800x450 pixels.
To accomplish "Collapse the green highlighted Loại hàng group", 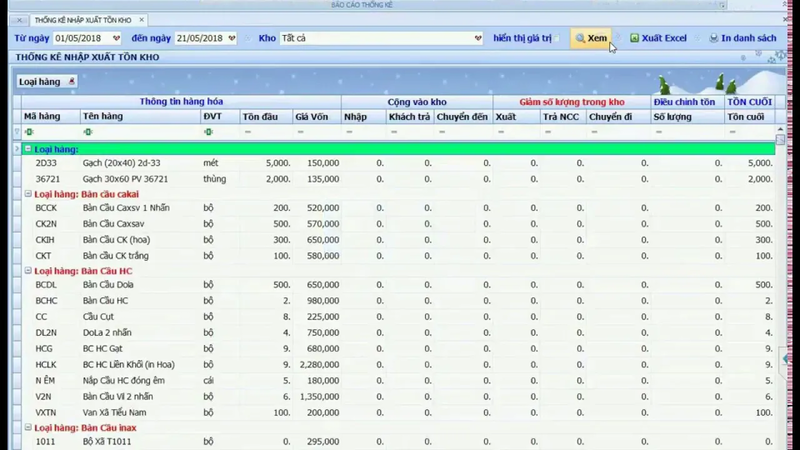I will 28,149.
